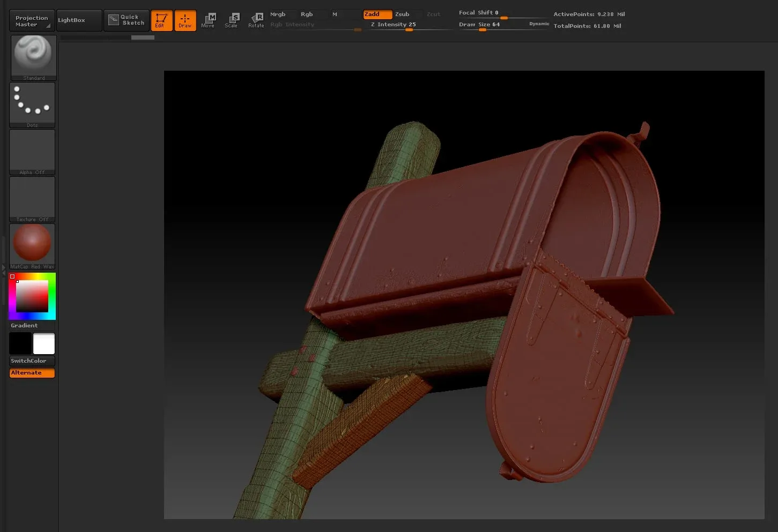Enable Edit mode
Screen dimensions: 778x532
pyautogui.click(x=161, y=20)
